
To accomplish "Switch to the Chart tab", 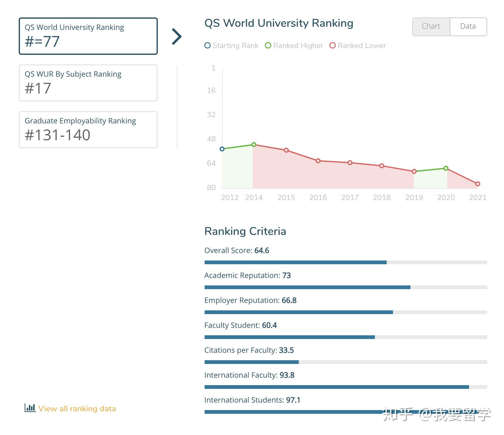I will (x=431, y=26).
